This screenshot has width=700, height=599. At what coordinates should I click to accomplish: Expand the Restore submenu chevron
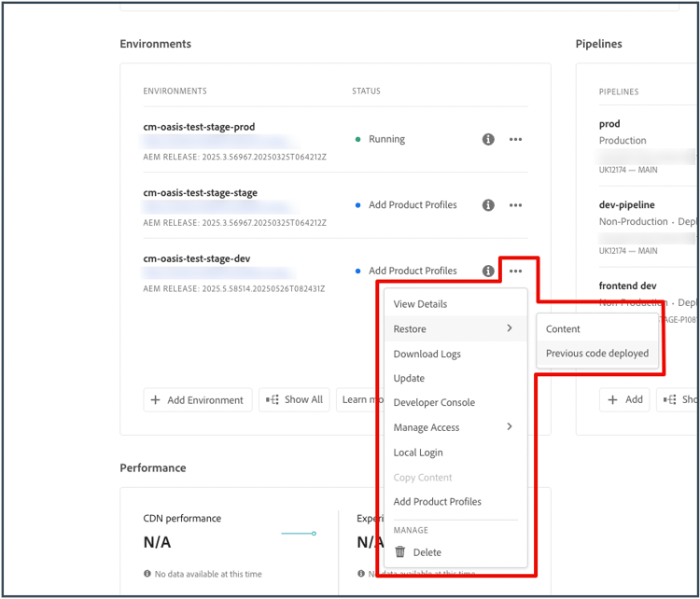click(510, 328)
